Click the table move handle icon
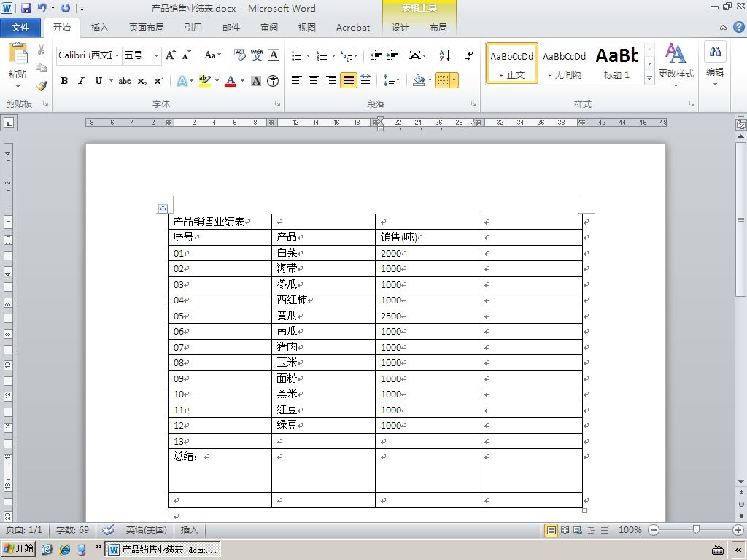Image resolution: width=747 pixels, height=560 pixels. tap(163, 209)
